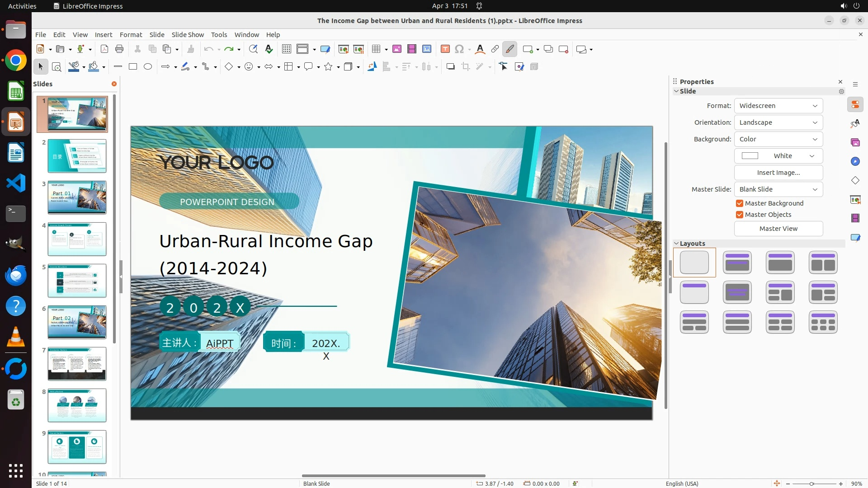
Task: Click the Insert Text Box icon
Action: tap(445, 49)
